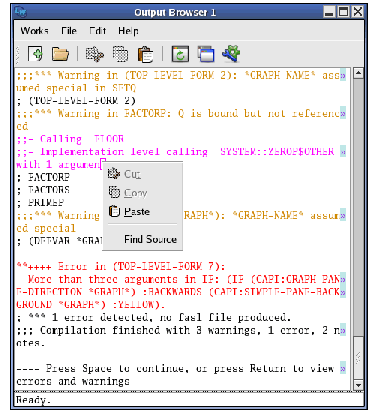The image size is (379, 415).
Task: Click the wrench preferences toolbar icon
Action: point(231,54)
